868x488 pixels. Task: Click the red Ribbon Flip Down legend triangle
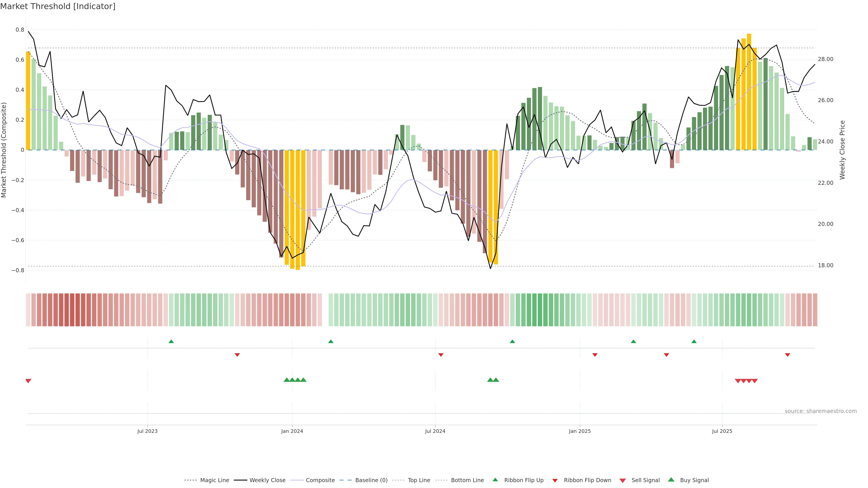point(555,480)
